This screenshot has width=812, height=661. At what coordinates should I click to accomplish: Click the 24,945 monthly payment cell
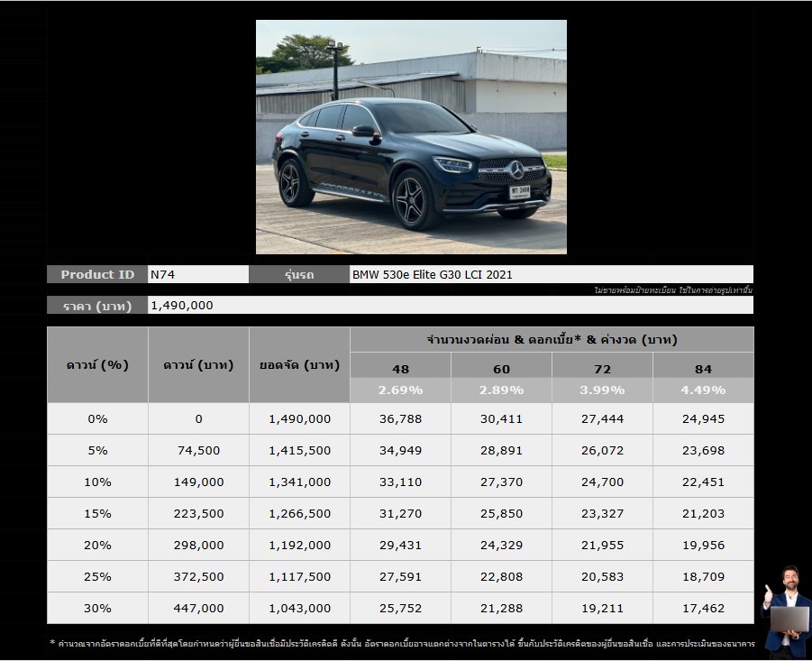tap(703, 418)
